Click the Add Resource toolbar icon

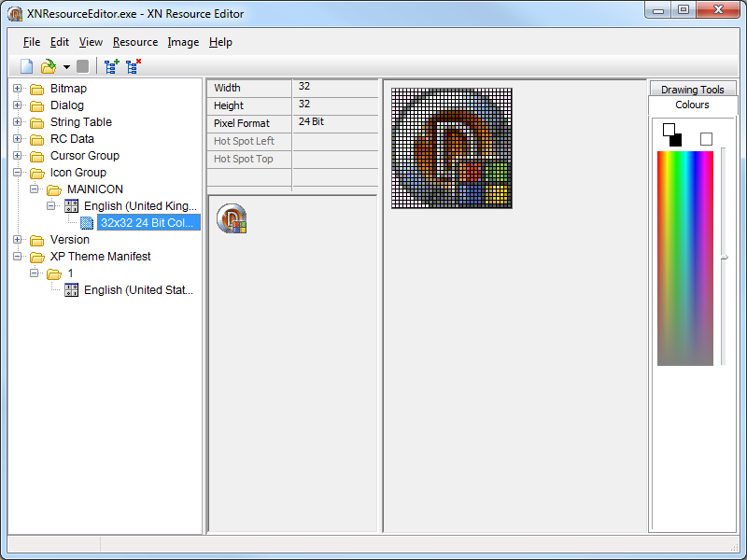pyautogui.click(x=112, y=66)
